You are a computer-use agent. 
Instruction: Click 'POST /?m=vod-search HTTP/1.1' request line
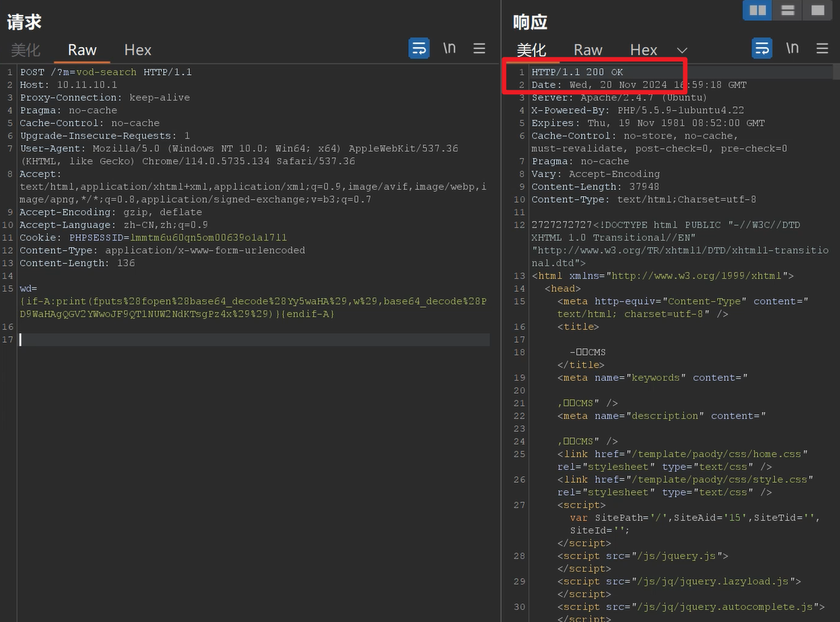pyautogui.click(x=106, y=72)
